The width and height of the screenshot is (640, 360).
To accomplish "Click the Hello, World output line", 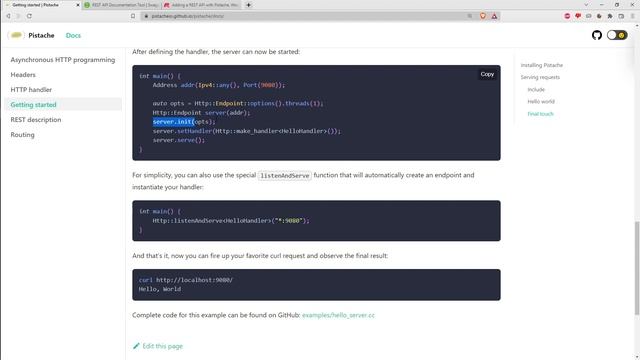I will 160,289.
